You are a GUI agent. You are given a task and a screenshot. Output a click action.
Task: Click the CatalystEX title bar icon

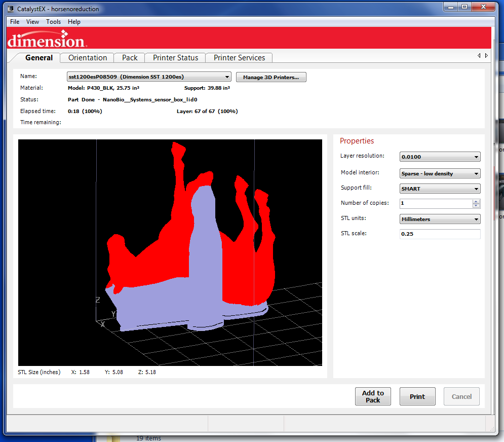pos(11,9)
